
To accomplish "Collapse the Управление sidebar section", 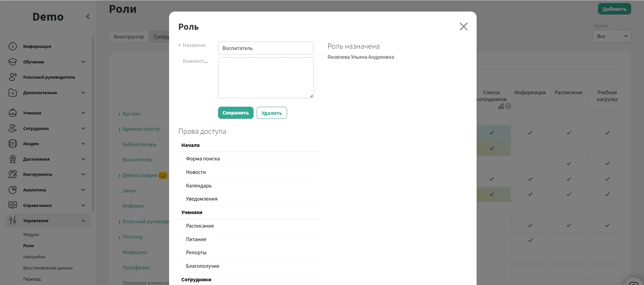I will click(83, 221).
